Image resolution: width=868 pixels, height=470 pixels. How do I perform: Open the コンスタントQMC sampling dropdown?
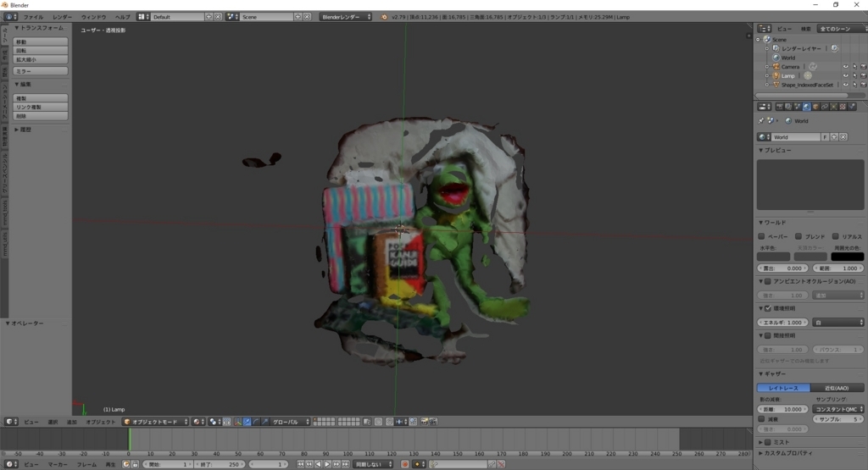pyautogui.click(x=837, y=409)
